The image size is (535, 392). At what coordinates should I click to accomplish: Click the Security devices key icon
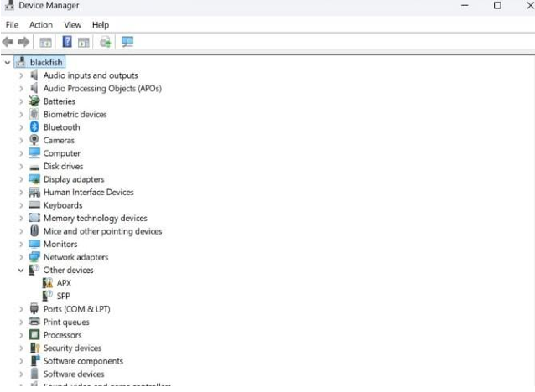35,348
